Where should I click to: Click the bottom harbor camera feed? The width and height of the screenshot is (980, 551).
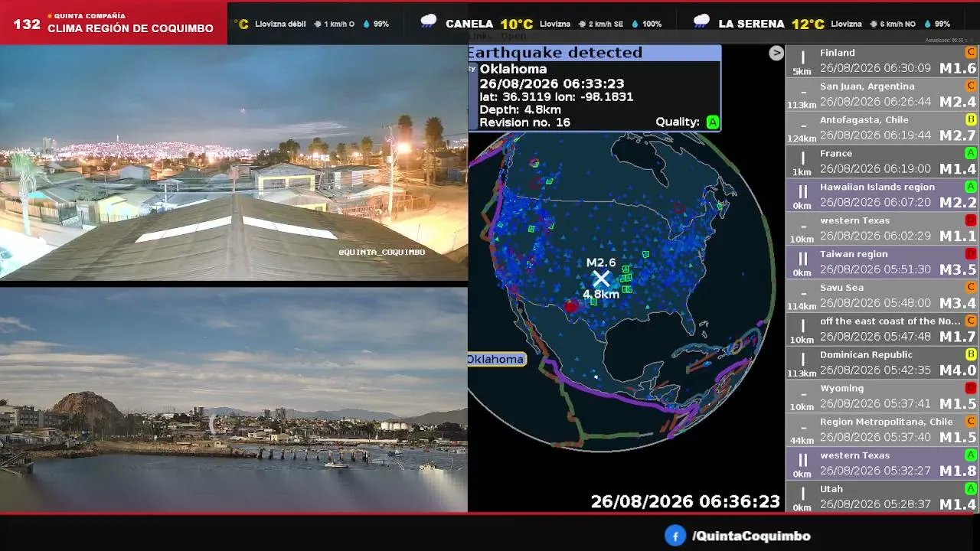click(234, 399)
